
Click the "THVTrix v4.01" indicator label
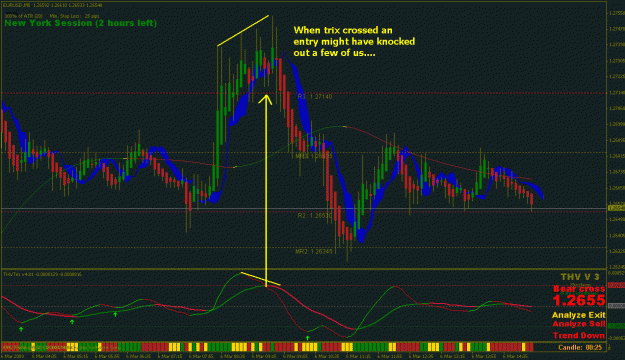tap(42, 274)
